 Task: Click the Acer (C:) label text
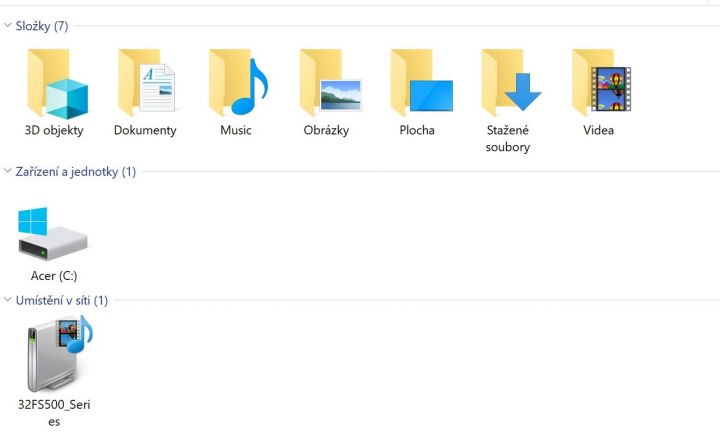click(x=54, y=276)
